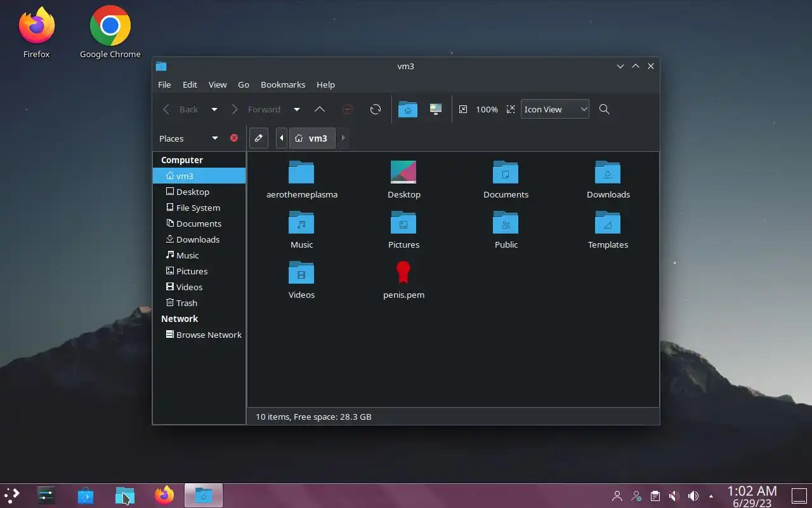812x508 pixels.
Task: Open the Go menu
Action: pos(244,84)
